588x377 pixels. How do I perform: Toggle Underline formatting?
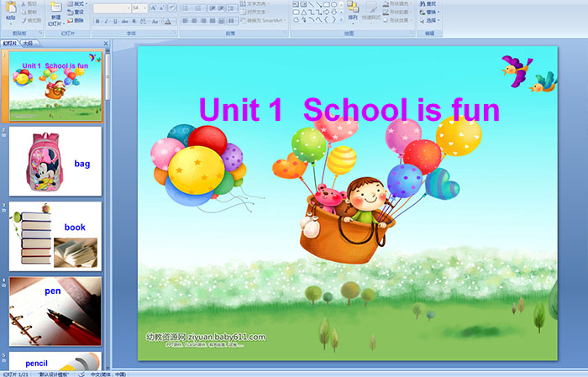point(115,21)
